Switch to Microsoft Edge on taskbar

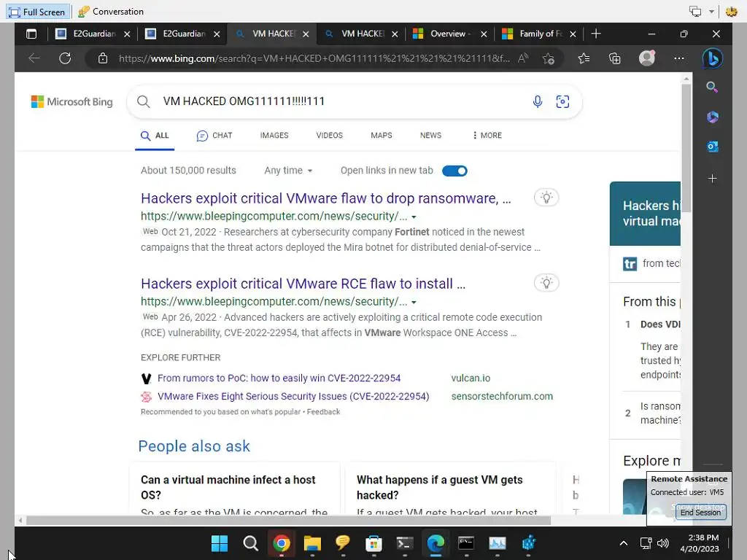tap(436, 543)
